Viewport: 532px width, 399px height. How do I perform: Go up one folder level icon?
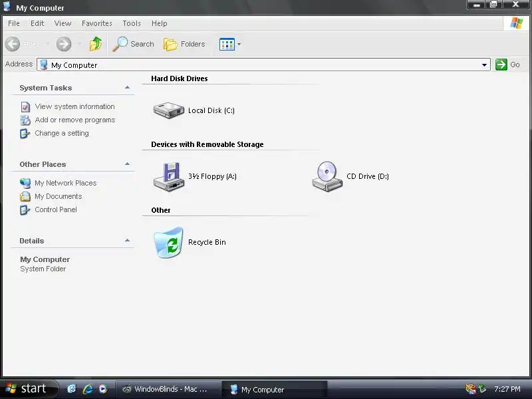pyautogui.click(x=96, y=44)
